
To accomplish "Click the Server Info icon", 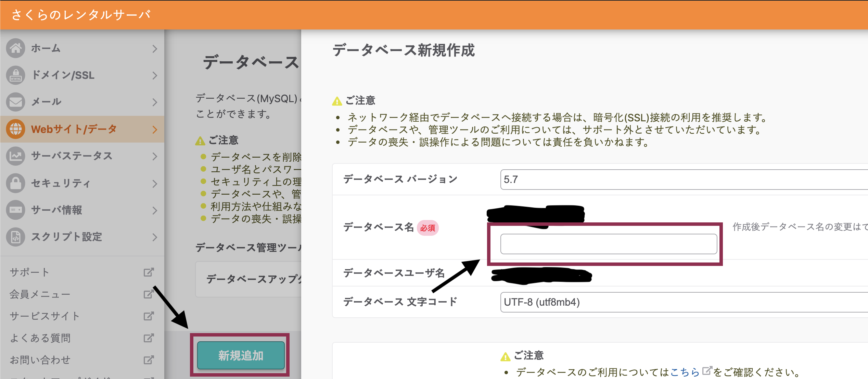I will tap(15, 210).
